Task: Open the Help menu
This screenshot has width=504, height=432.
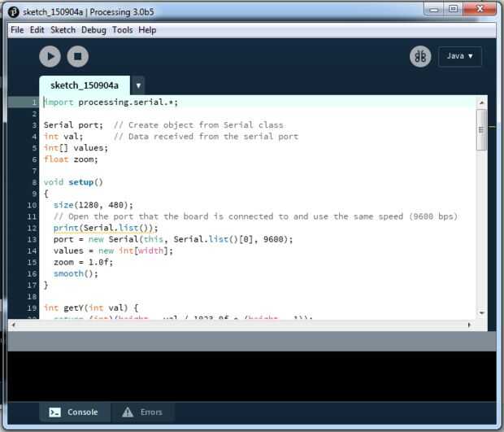Action: [x=147, y=30]
